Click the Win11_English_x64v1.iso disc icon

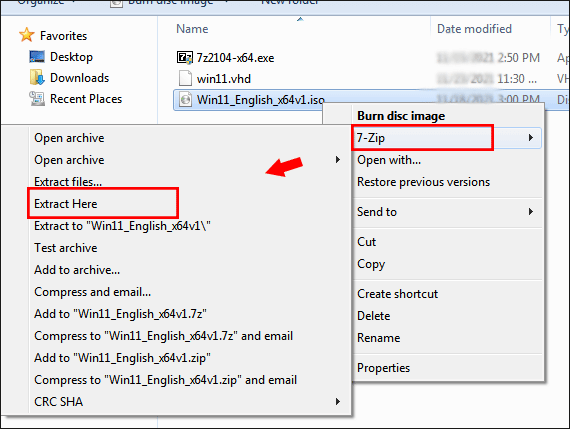tap(185, 99)
